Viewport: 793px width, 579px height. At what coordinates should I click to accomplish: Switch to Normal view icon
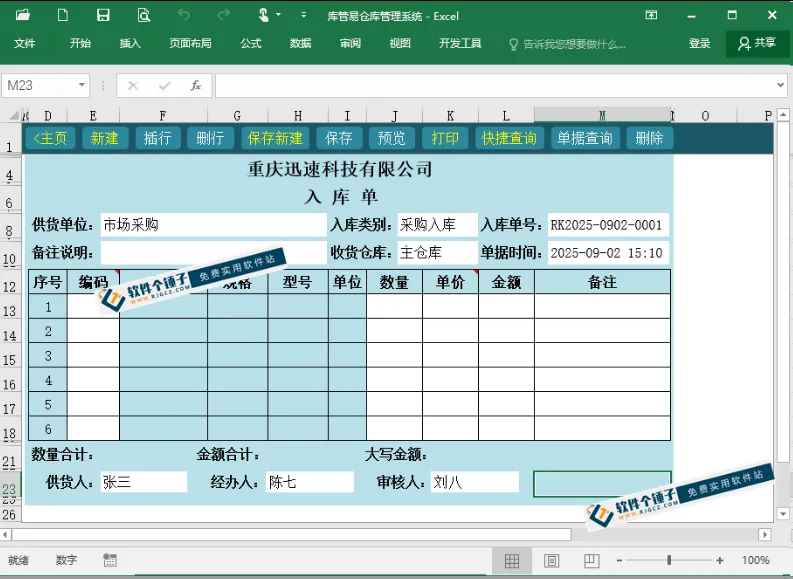[512, 560]
